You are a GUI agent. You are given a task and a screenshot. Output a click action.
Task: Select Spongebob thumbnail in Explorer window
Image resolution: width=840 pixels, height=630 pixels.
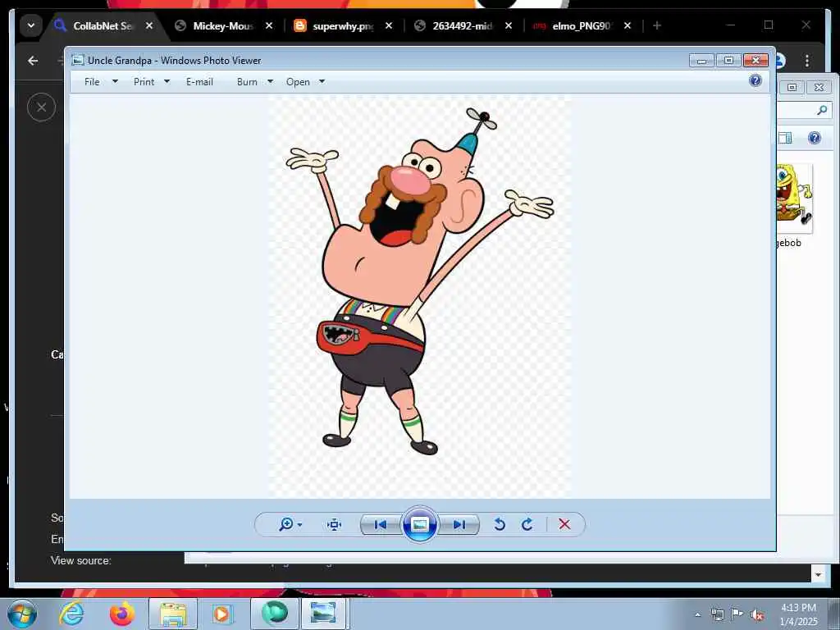click(x=794, y=199)
